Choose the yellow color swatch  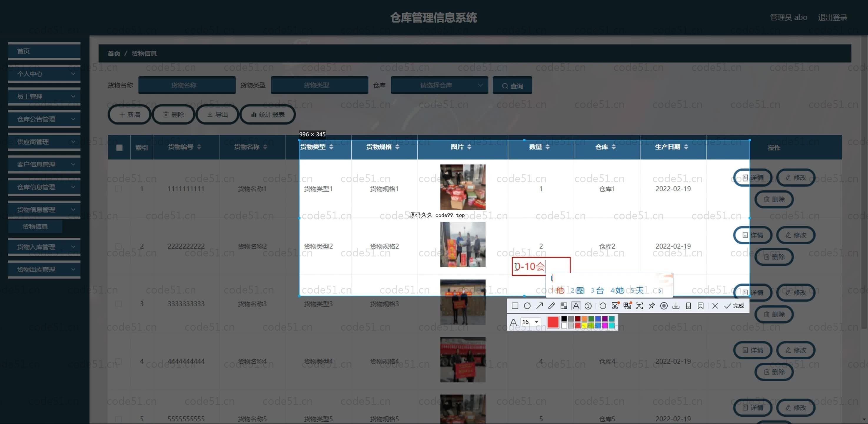click(x=584, y=325)
